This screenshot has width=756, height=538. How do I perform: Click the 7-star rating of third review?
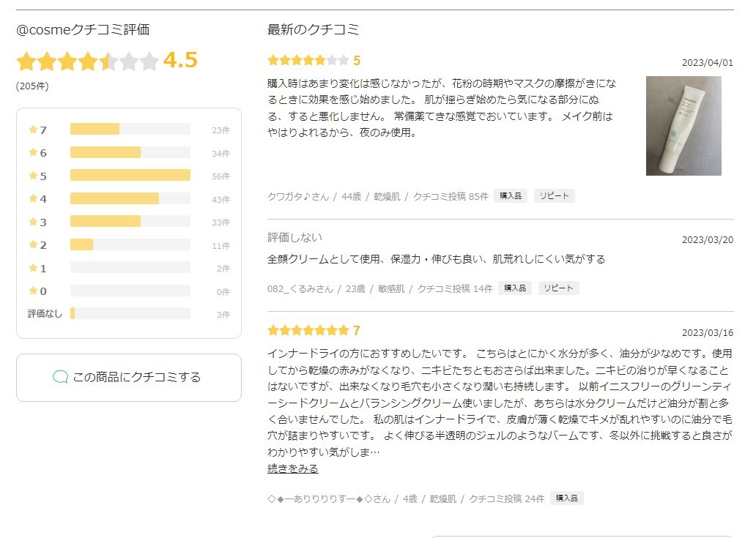[308, 330]
